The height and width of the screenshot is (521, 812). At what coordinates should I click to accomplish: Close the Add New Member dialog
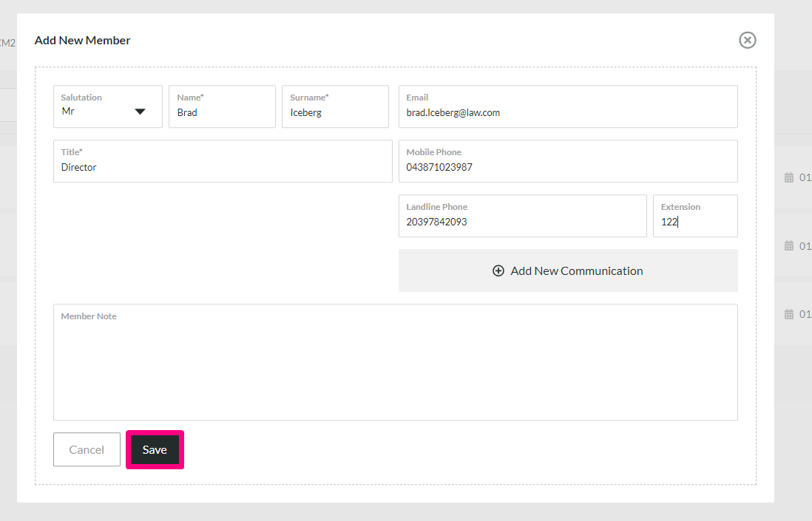click(x=747, y=41)
